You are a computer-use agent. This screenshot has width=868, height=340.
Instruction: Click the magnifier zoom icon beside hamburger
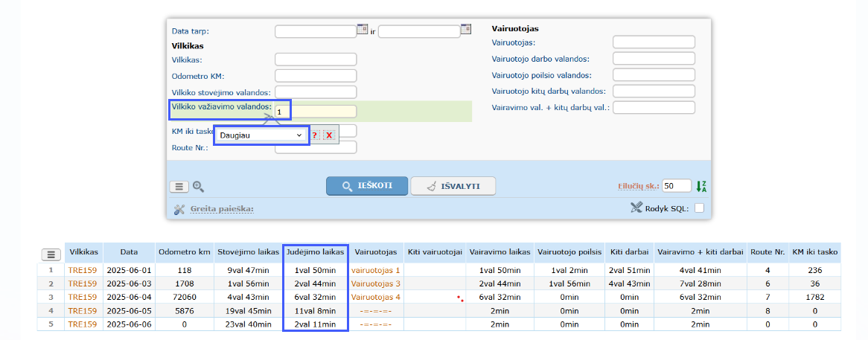pos(198,187)
